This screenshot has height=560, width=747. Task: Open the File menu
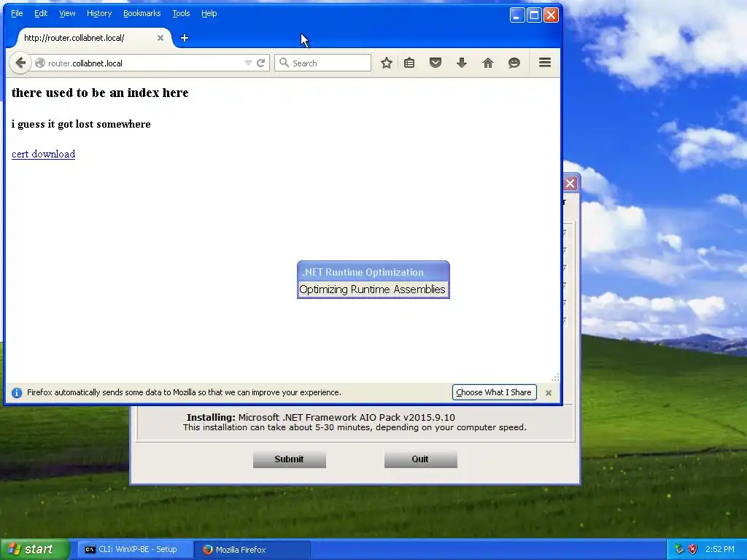click(x=17, y=13)
